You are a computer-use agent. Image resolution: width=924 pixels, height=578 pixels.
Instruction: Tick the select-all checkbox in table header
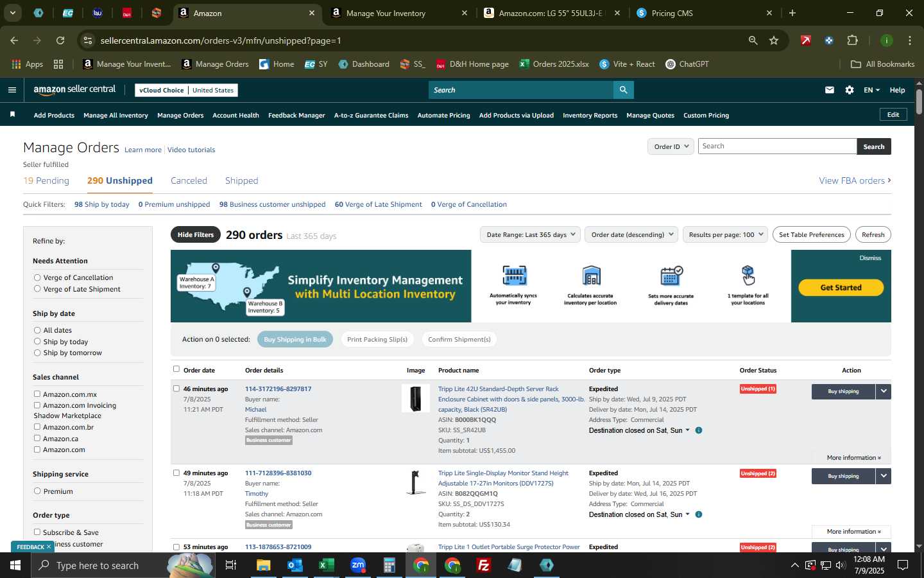pyautogui.click(x=176, y=369)
